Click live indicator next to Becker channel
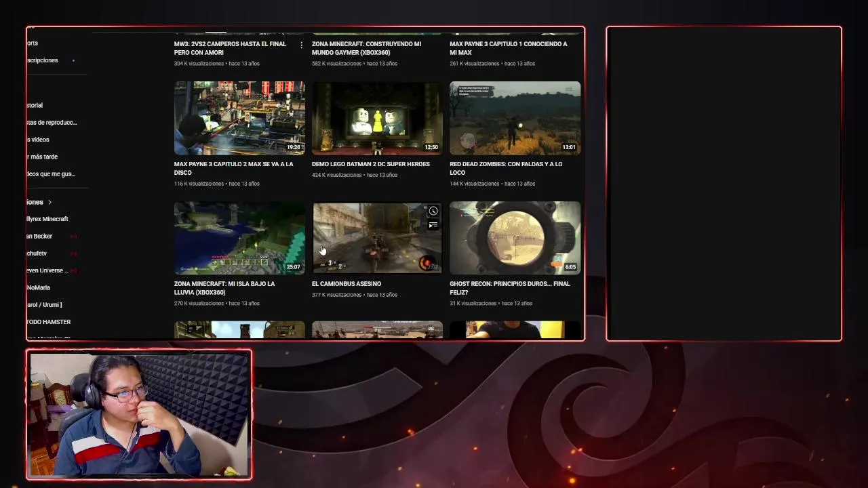 coord(73,237)
